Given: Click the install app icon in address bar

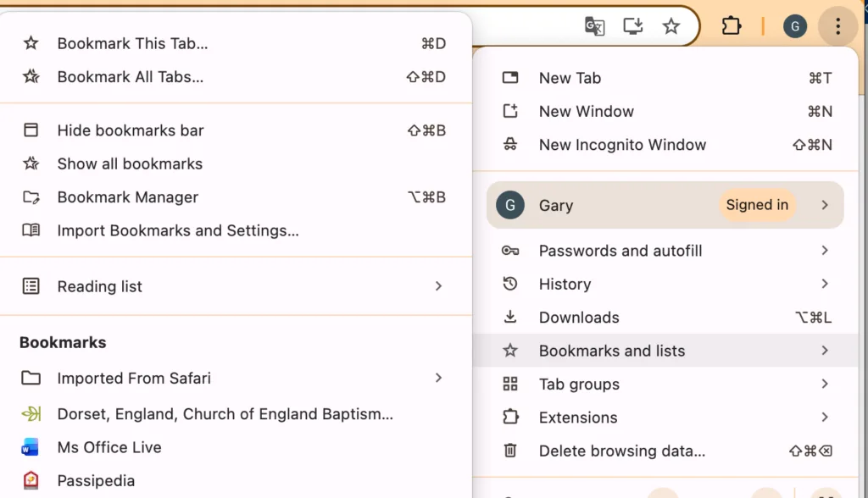Looking at the screenshot, I should [x=632, y=26].
